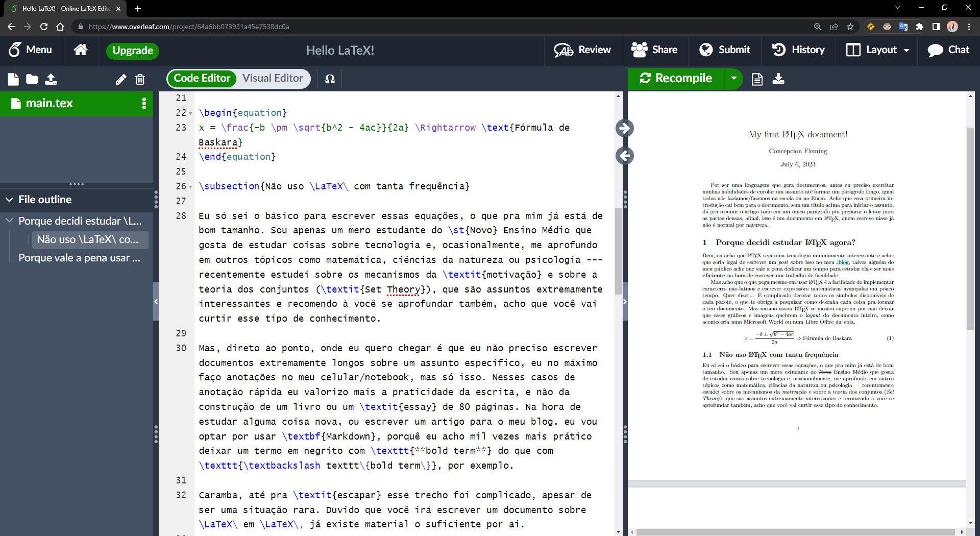The width and height of the screenshot is (980, 536).
Task: Create a new folder in the file tree
Action: [32, 79]
